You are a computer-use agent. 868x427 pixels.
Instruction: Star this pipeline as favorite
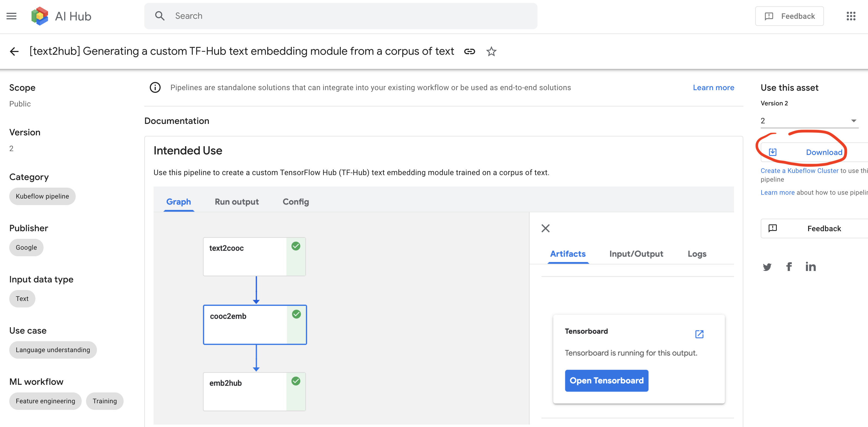(x=491, y=51)
